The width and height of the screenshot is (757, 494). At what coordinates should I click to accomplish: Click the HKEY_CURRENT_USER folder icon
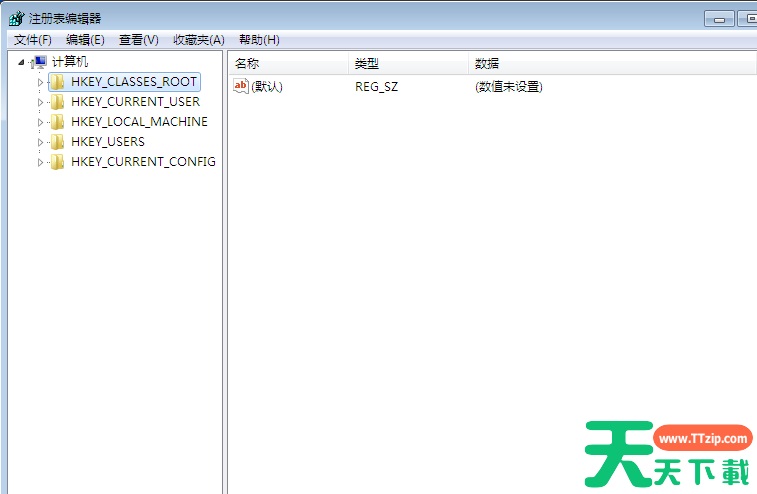[57, 102]
